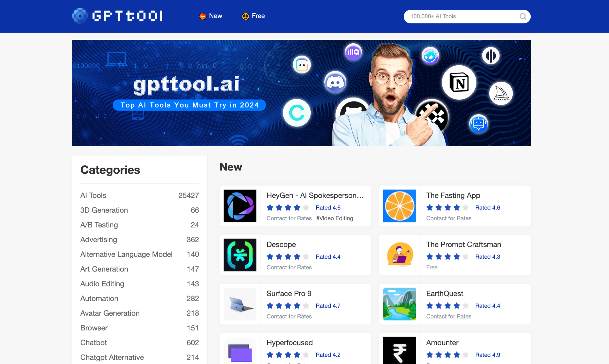Open the HeyGen app icon

pos(240,206)
